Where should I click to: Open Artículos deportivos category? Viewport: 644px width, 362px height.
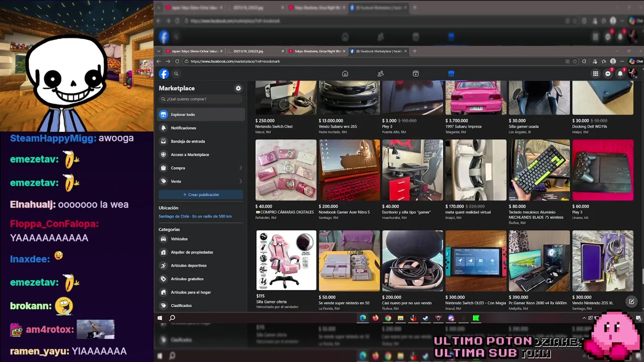(201, 265)
